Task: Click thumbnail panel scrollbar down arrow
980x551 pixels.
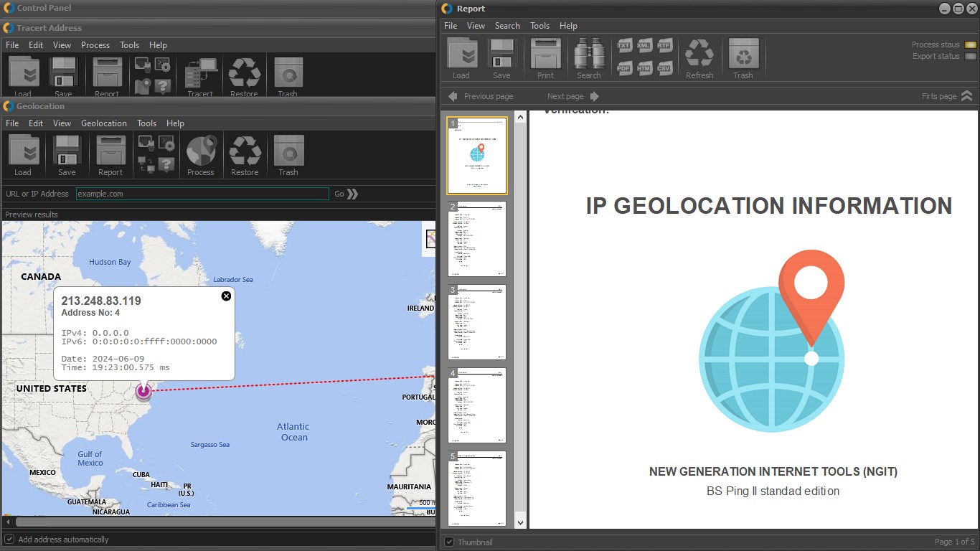Action: (x=521, y=524)
